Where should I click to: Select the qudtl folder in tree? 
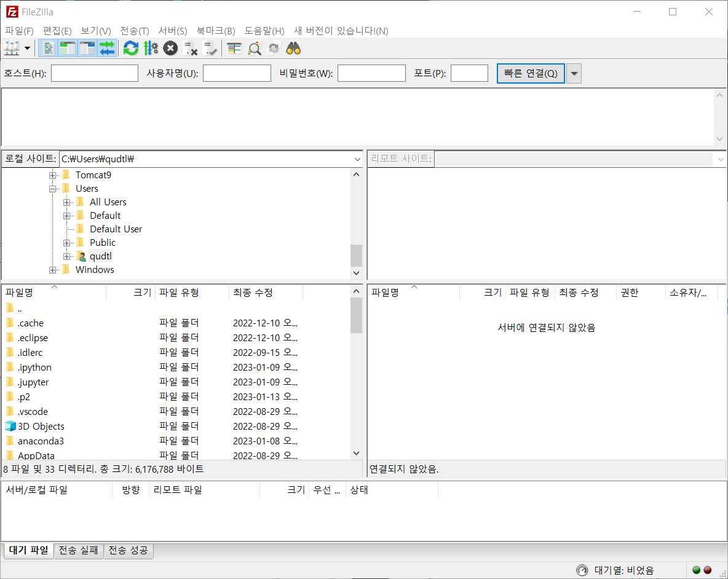pyautogui.click(x=100, y=256)
